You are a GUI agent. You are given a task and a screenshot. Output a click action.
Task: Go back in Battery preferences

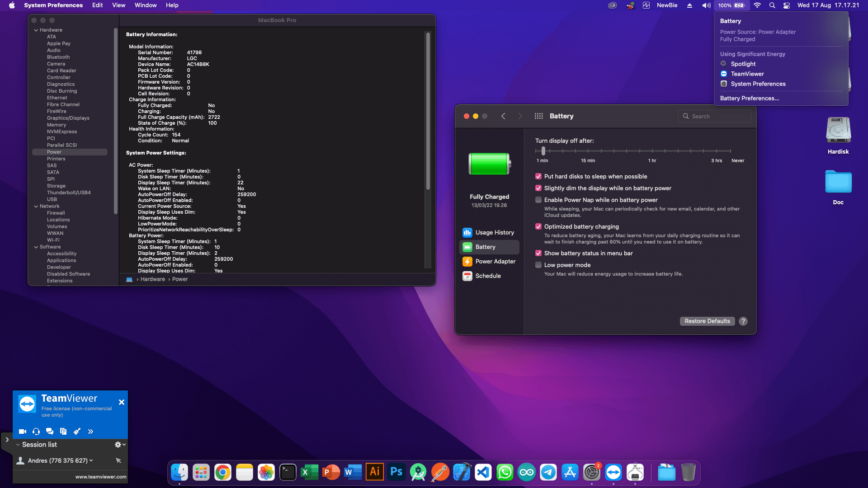[503, 116]
